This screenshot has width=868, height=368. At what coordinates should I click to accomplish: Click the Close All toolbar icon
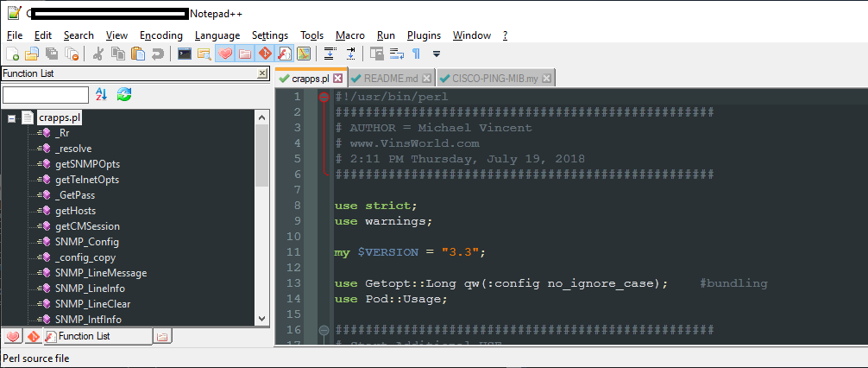[72, 54]
